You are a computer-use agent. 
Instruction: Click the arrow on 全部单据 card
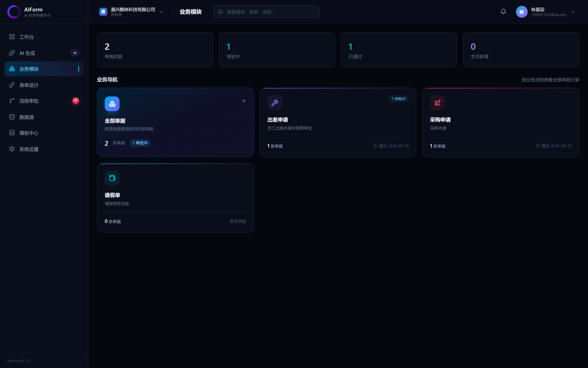(x=243, y=101)
